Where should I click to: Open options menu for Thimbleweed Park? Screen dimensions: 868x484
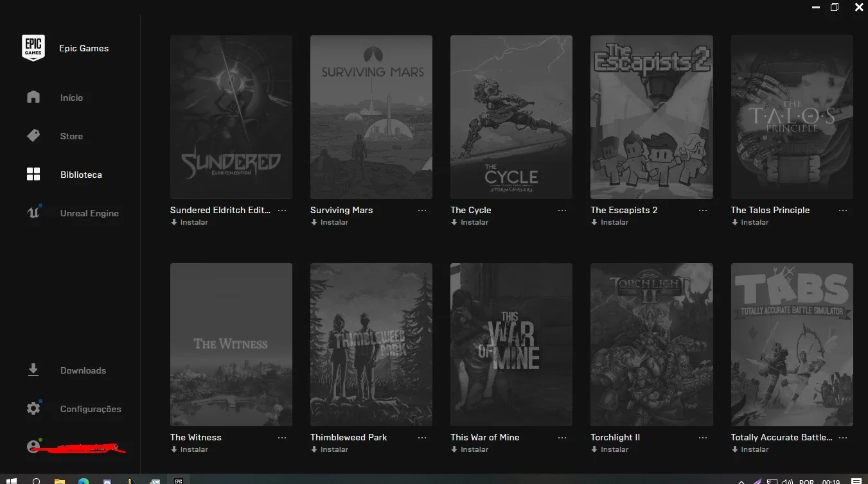tap(422, 438)
